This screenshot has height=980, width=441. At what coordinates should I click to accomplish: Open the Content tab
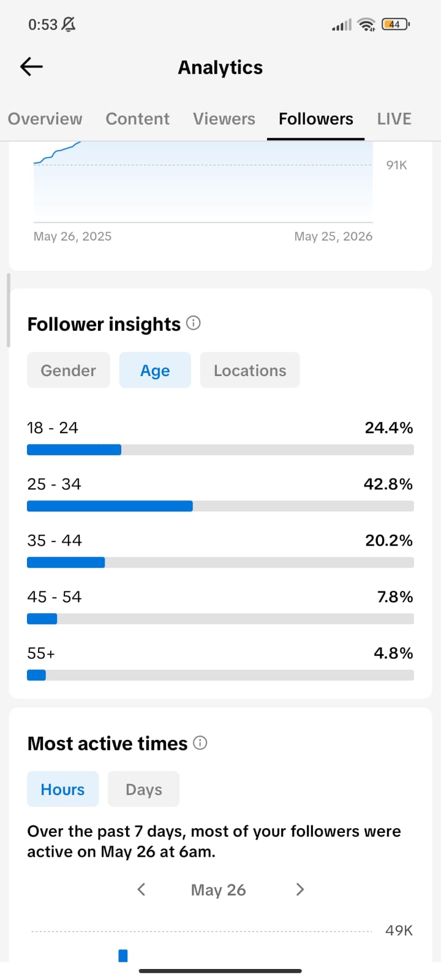click(x=138, y=119)
